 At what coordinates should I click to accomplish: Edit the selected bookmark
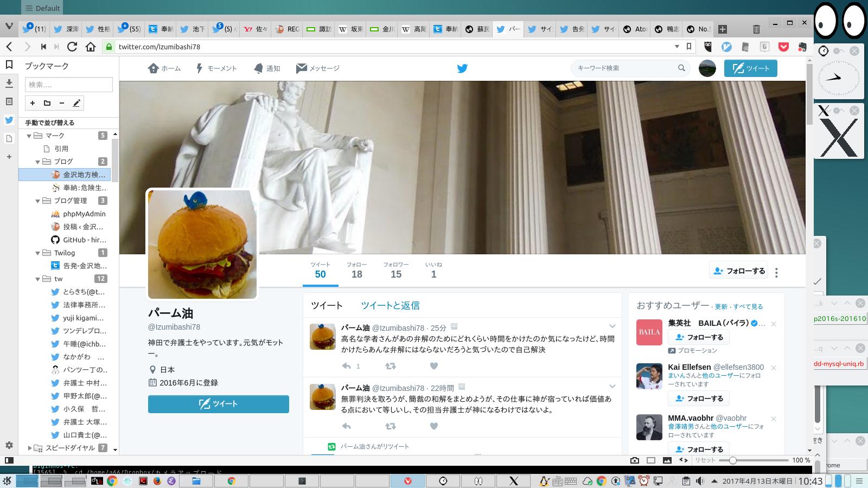pyautogui.click(x=76, y=103)
